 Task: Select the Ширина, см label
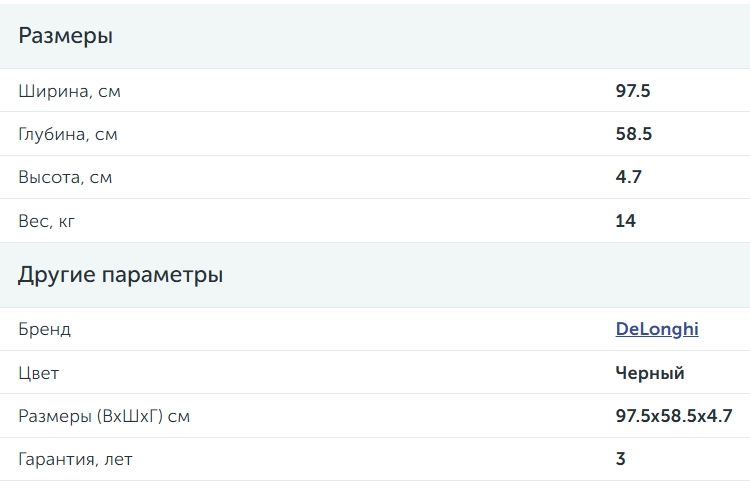[x=69, y=91]
